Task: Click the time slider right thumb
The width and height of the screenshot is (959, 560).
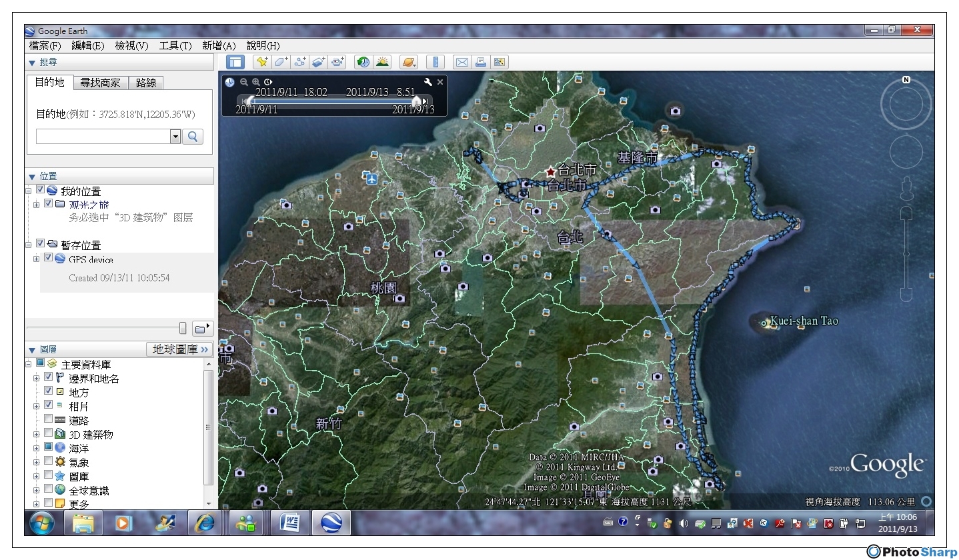Action: pos(417,100)
